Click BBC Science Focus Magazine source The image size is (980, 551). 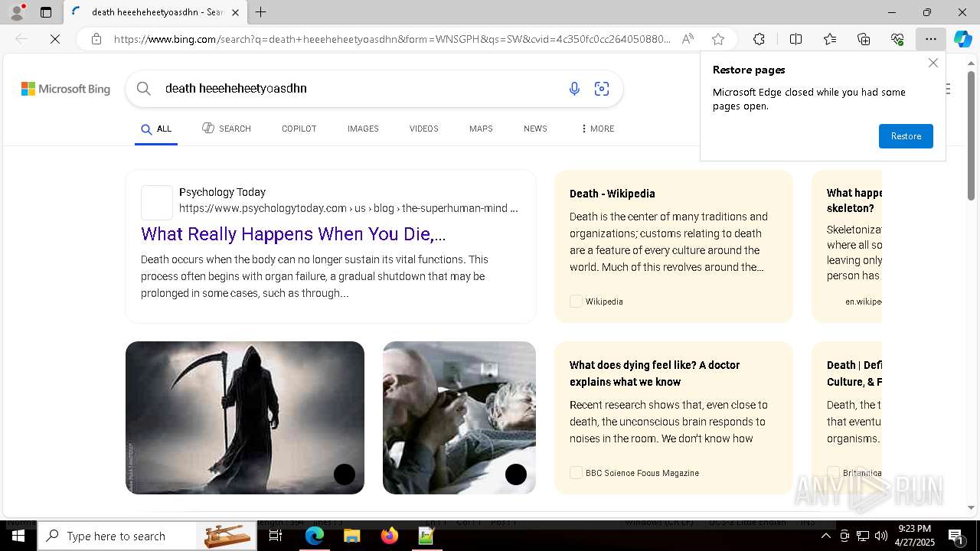click(642, 473)
